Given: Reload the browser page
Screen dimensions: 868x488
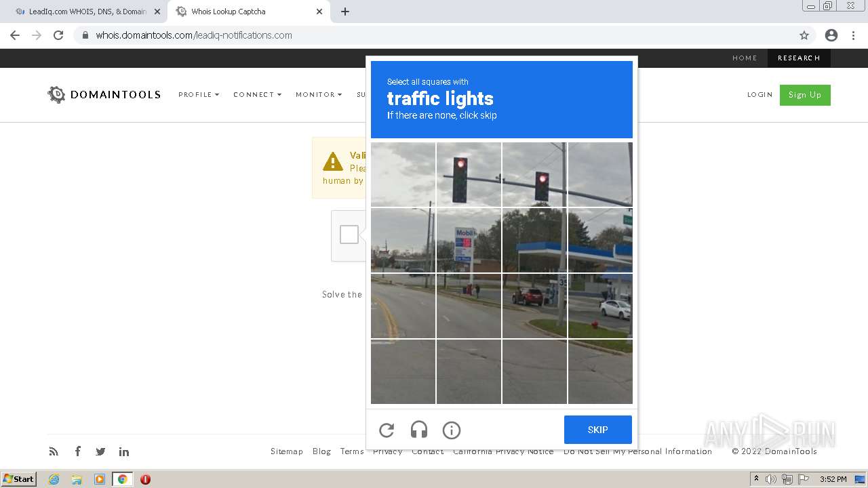Looking at the screenshot, I should [58, 35].
